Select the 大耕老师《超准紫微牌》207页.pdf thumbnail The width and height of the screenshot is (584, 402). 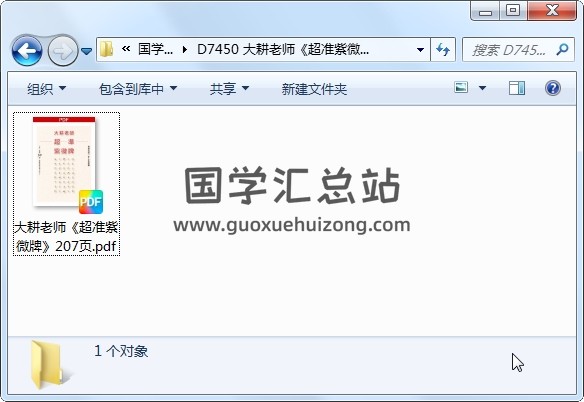(66, 184)
